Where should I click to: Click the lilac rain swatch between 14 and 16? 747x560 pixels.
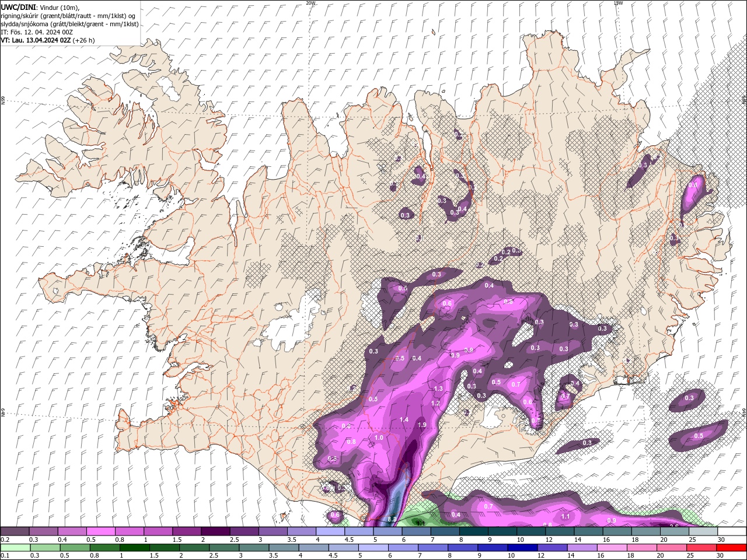tap(582, 548)
